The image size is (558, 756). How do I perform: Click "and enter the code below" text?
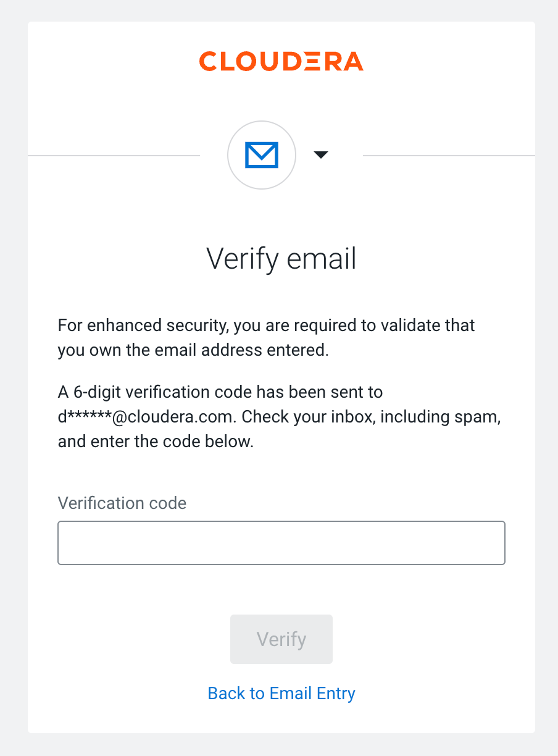coord(156,442)
